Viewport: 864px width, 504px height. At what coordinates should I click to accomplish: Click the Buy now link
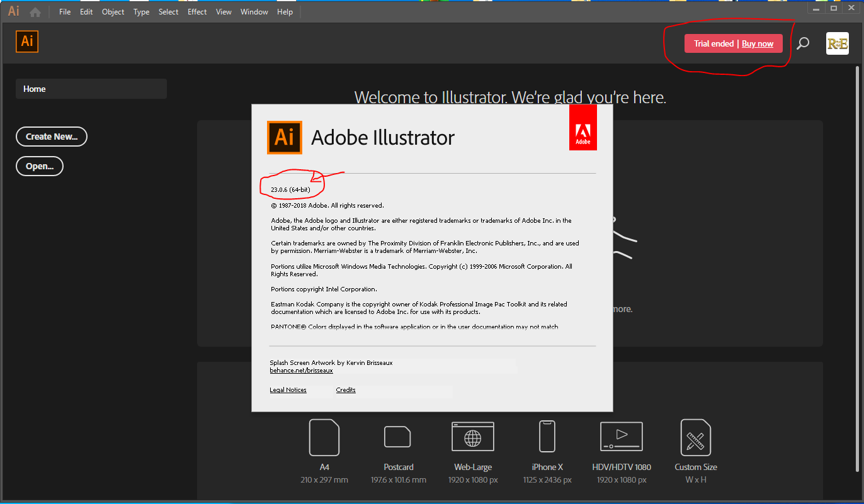(x=758, y=43)
